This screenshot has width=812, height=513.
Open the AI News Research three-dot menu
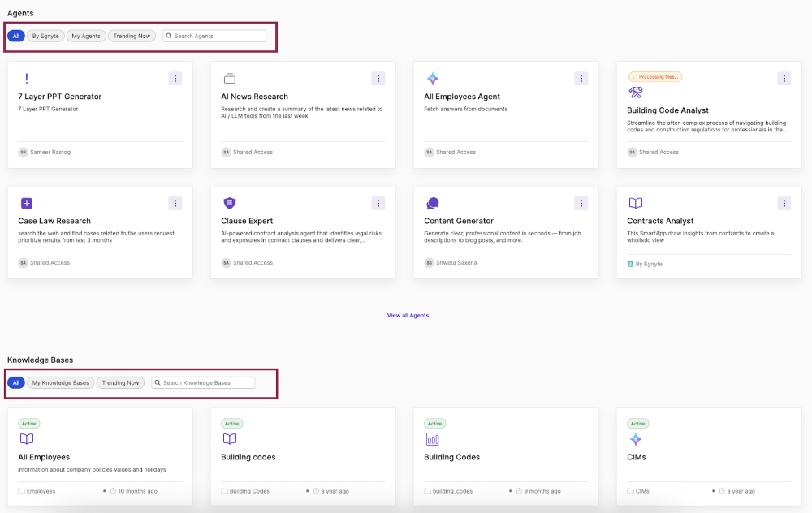click(x=378, y=79)
